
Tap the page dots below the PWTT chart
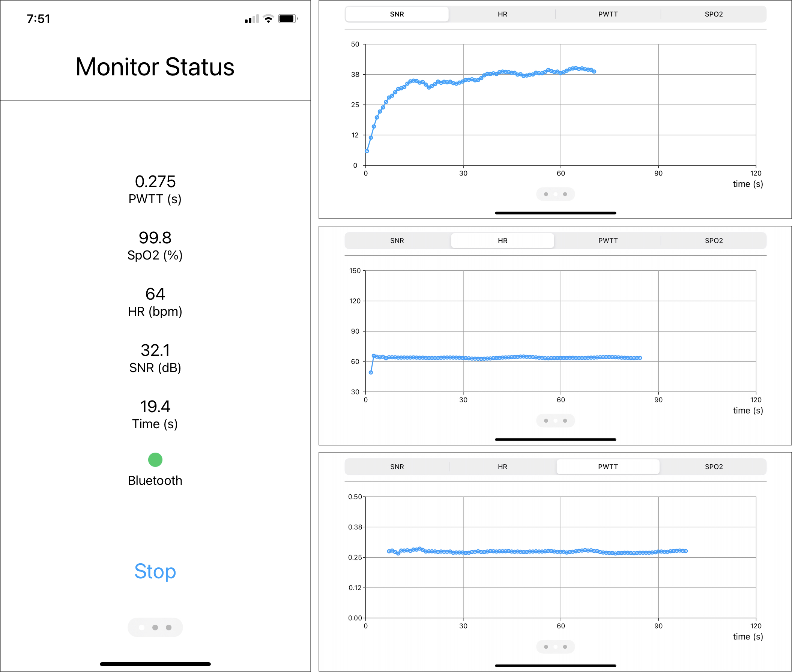555,647
